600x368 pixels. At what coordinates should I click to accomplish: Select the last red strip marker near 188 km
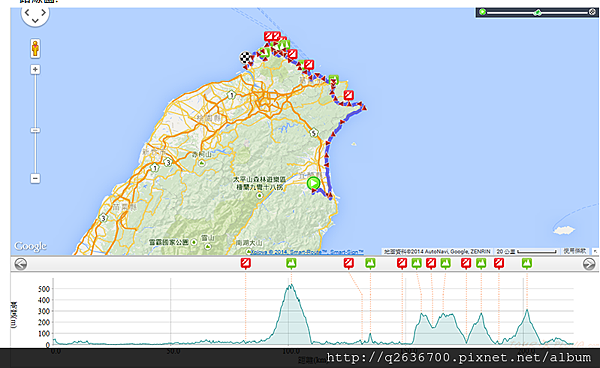pos(499,263)
